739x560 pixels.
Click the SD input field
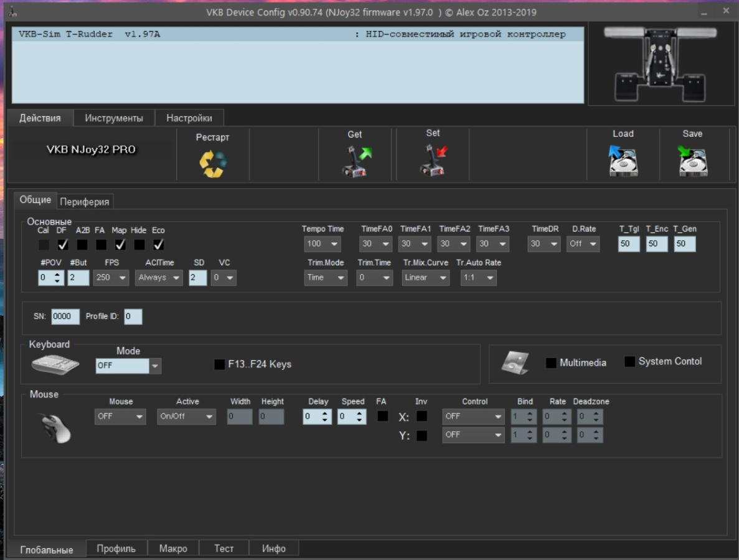coord(197,278)
